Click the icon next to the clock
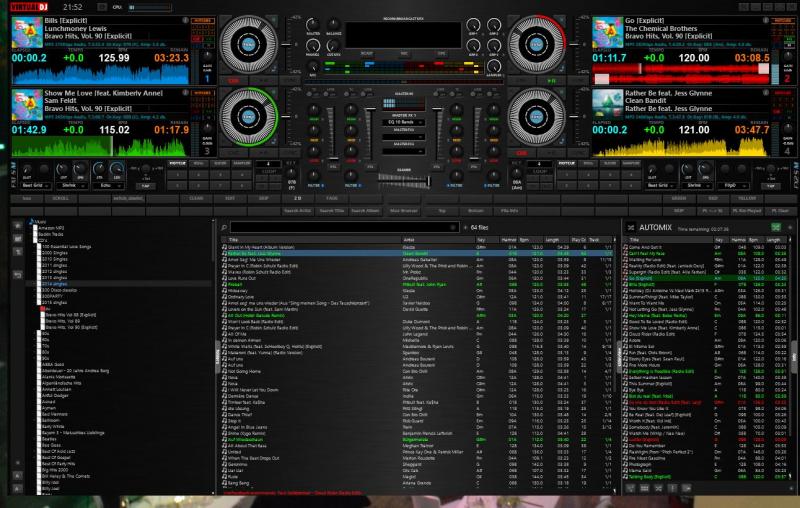The height and width of the screenshot is (508, 800). (x=102, y=7)
